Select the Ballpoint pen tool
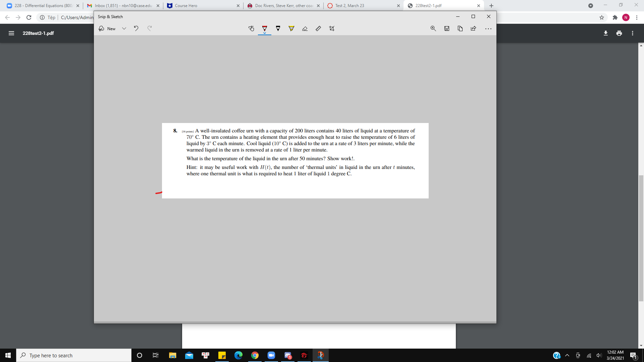This screenshot has width=644, height=362. 265,28
